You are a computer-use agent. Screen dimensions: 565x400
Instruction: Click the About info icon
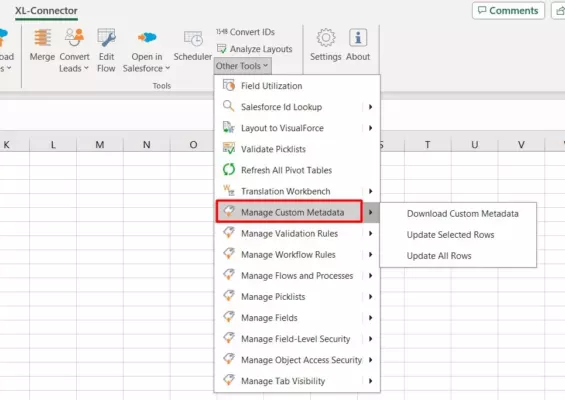pyautogui.click(x=358, y=37)
